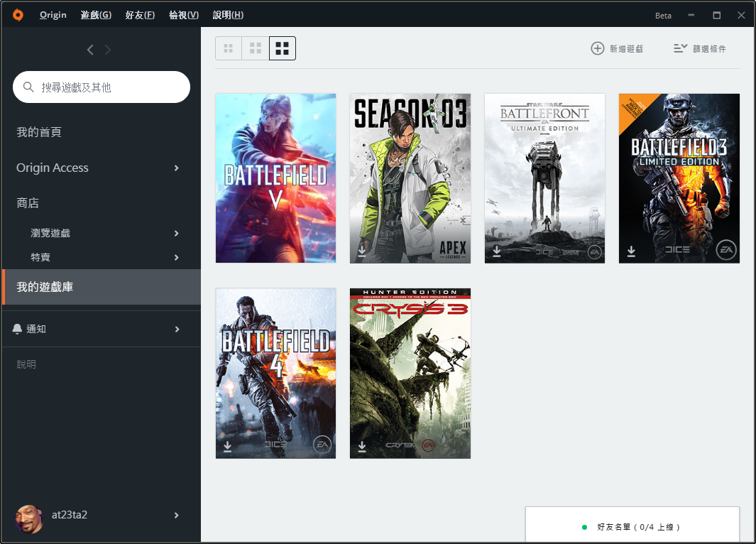Open the 說明(H) menu
756x544 pixels.
pos(228,15)
